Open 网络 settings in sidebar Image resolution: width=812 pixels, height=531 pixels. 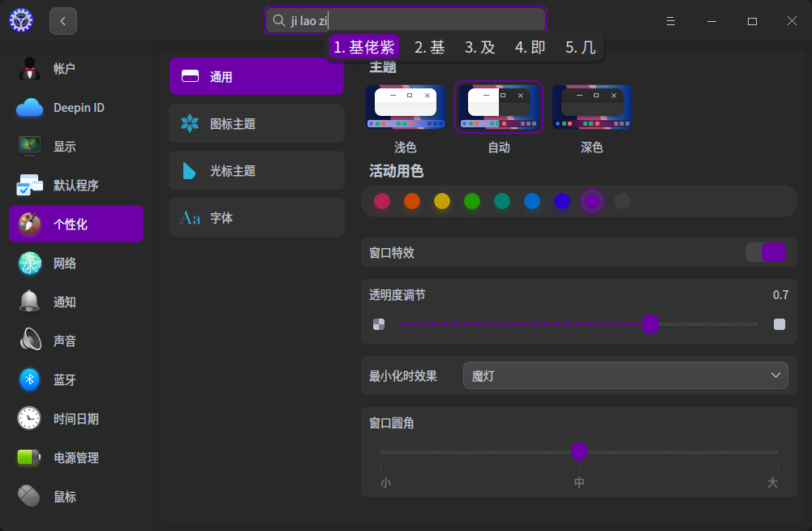tap(76, 263)
